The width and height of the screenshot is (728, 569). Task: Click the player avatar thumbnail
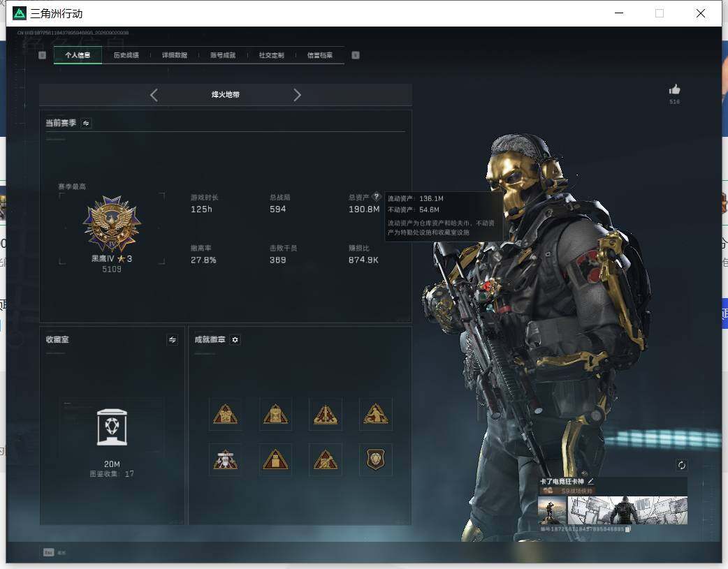(x=552, y=510)
